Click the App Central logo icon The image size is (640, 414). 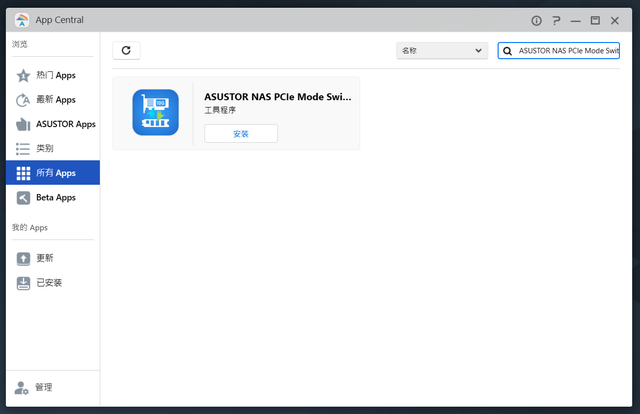click(x=22, y=20)
